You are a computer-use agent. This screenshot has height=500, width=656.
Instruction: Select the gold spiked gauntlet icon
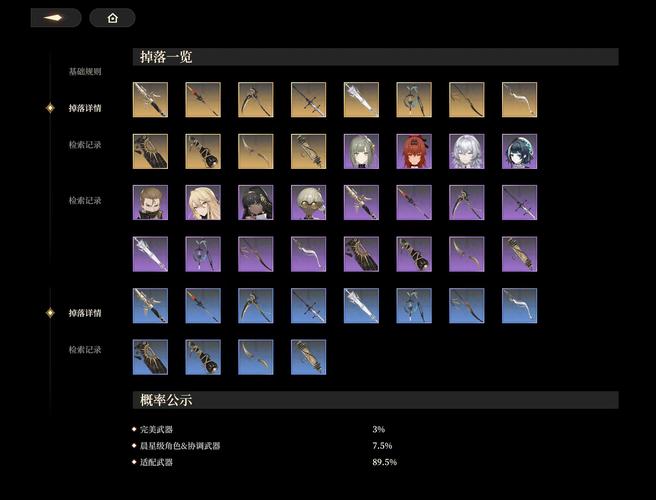tap(150, 151)
